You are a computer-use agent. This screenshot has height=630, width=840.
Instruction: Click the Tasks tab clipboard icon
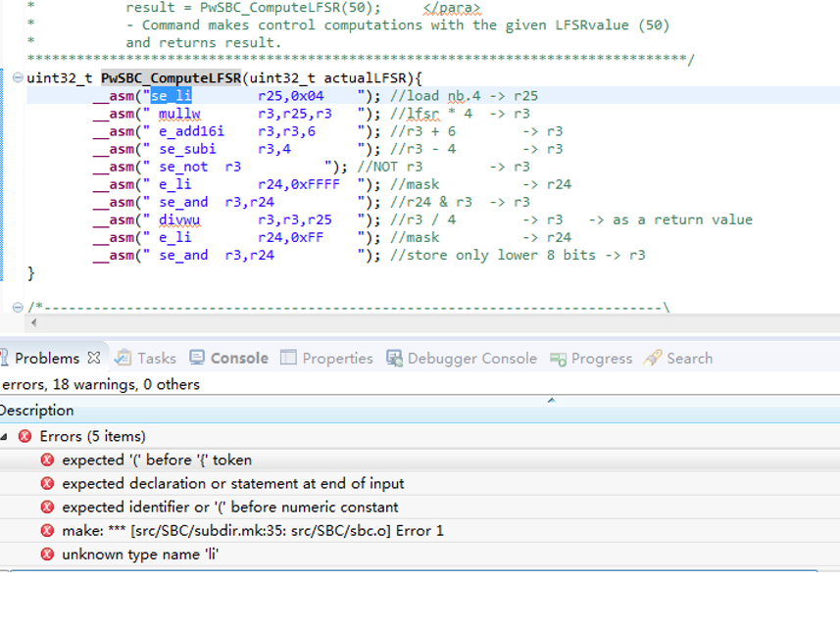[x=124, y=358]
